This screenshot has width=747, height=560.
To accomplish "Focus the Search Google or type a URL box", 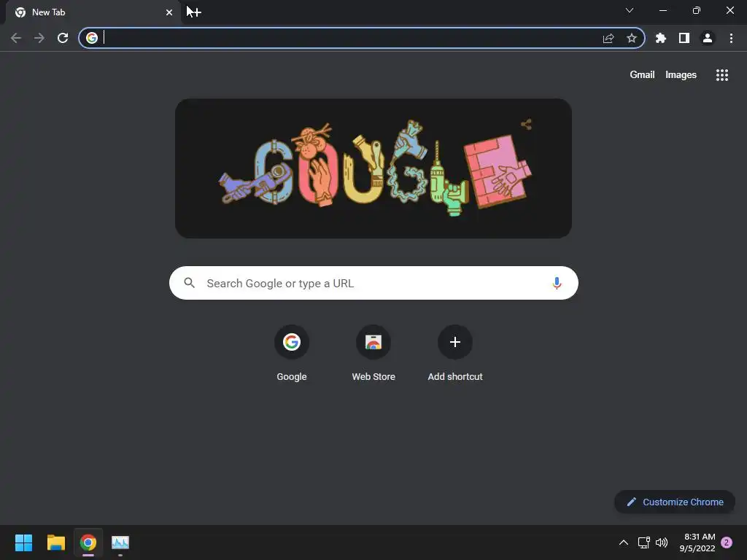I will (373, 283).
